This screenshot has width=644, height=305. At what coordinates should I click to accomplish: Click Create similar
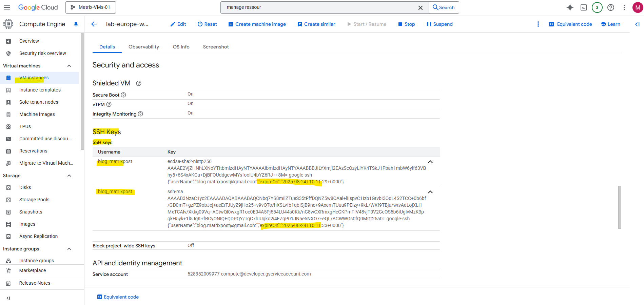pos(316,24)
